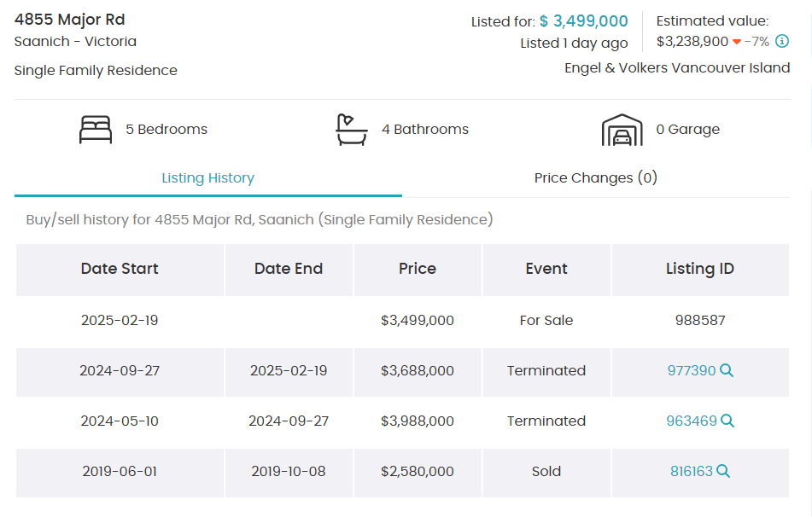Click the bed icon beside 5 Bedrooms

96,130
